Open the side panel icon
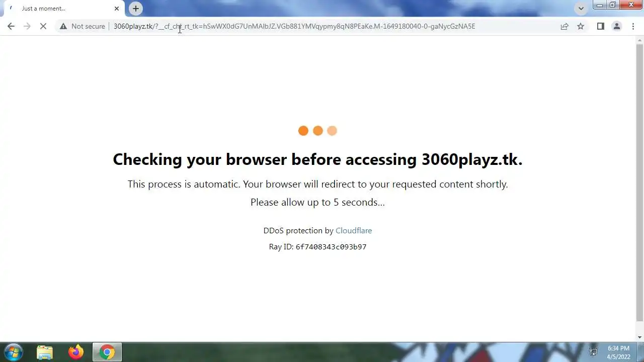The image size is (644, 362). point(600,26)
